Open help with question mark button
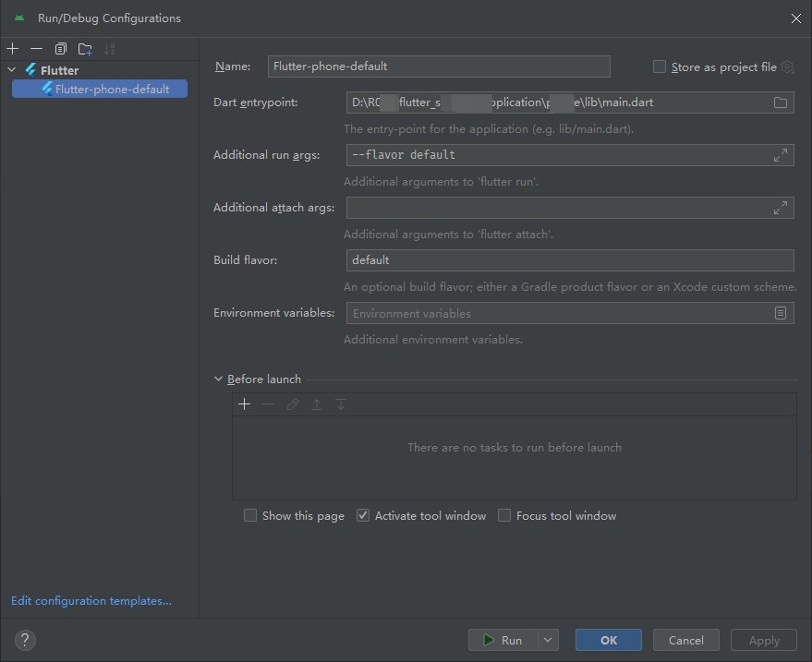812x662 pixels. (25, 640)
